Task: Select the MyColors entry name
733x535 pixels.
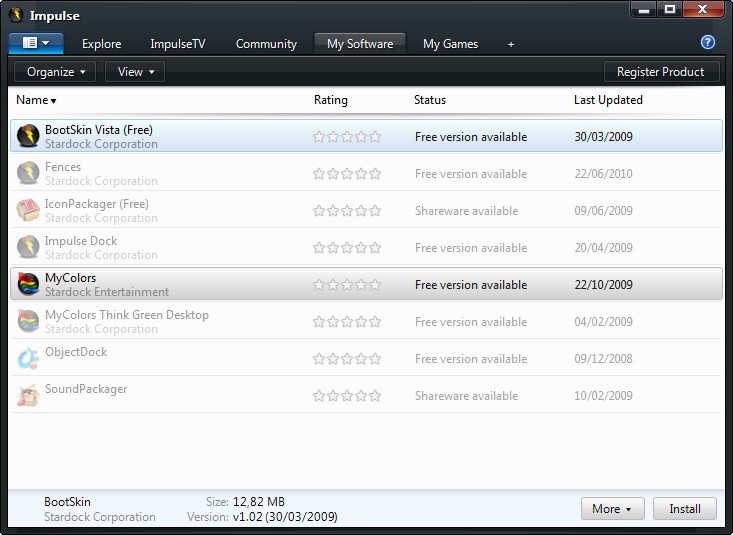Action: pyautogui.click(x=71, y=278)
